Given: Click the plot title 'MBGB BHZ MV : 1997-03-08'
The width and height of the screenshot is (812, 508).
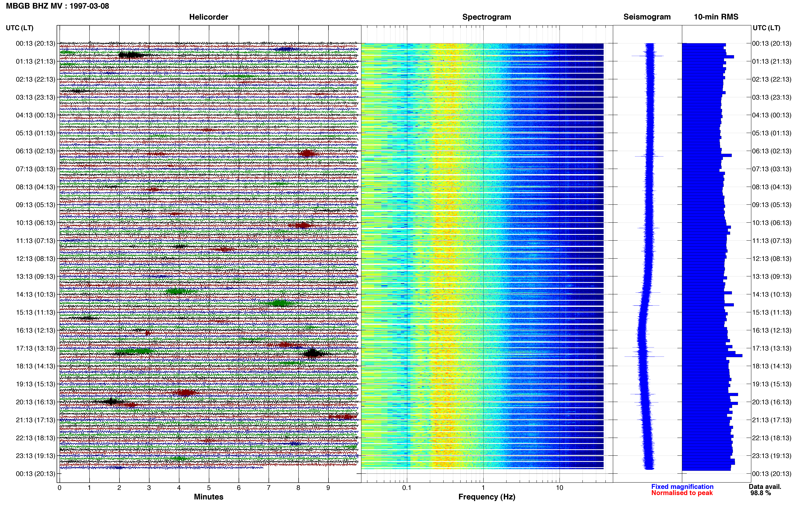Looking at the screenshot, I should tap(57, 6).
